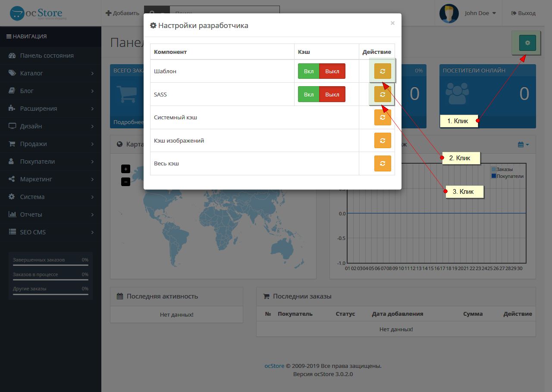552x392 pixels.
Task: Zoom out on the world map
Action: pyautogui.click(x=125, y=182)
